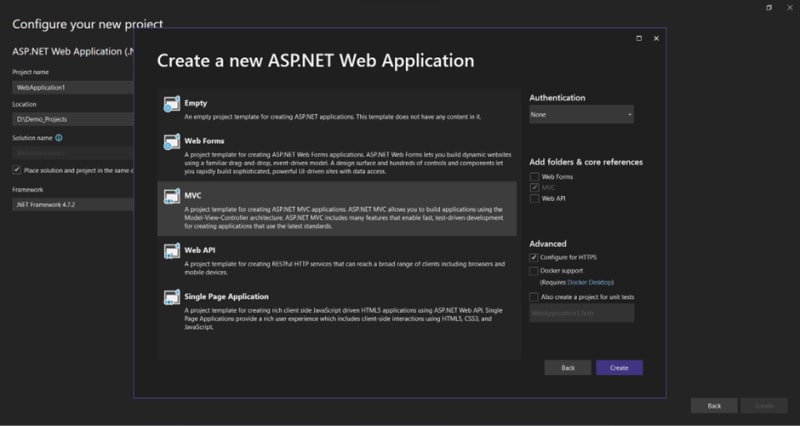800x426 pixels.
Task: Click disabled Create in background window
Action: pos(764,406)
